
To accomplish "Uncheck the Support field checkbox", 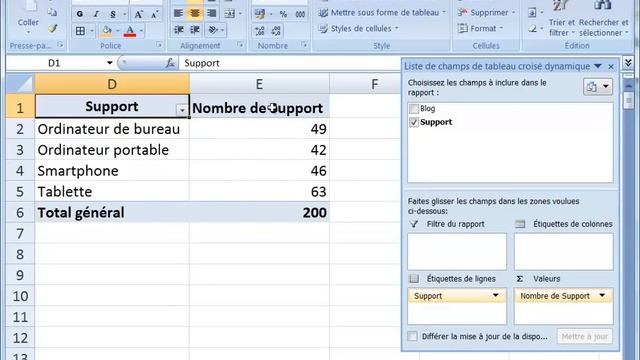I will (x=414, y=122).
